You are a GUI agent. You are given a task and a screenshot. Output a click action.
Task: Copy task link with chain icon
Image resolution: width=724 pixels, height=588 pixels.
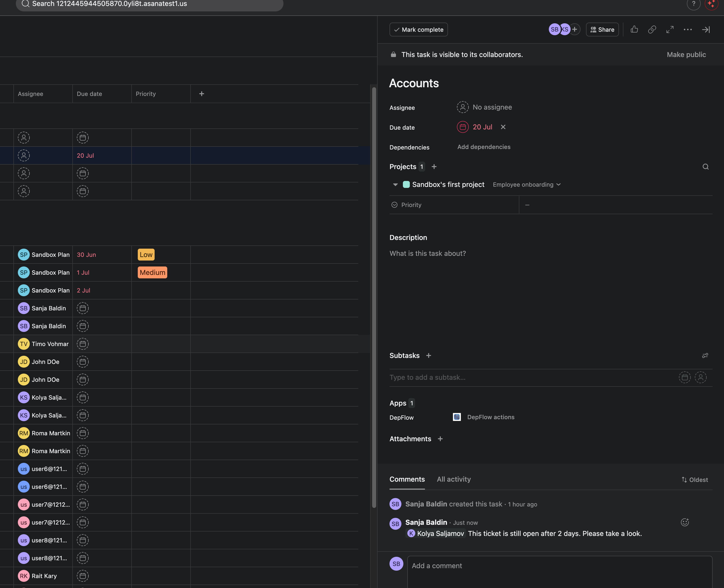(652, 29)
